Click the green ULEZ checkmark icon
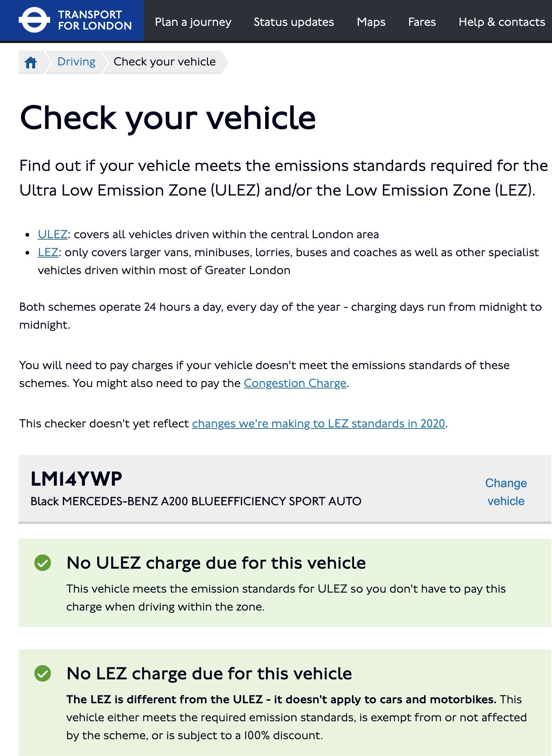This screenshot has height=756, width=552. [x=43, y=563]
